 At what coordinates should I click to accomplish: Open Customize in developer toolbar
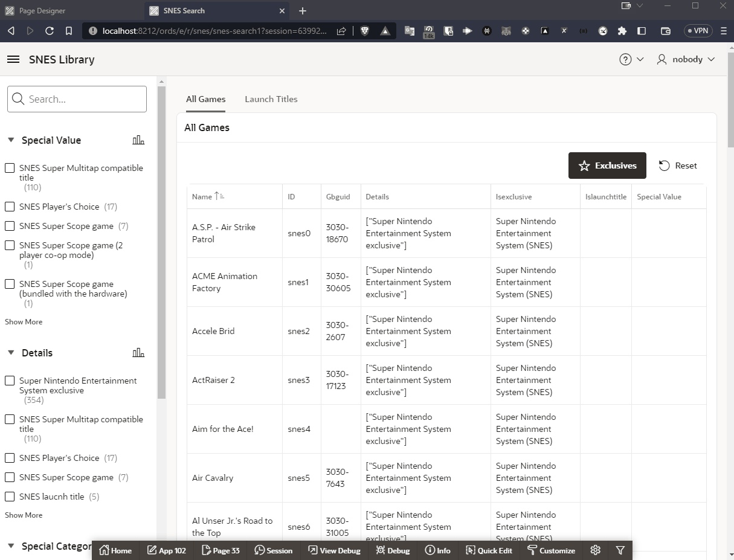pyautogui.click(x=551, y=550)
